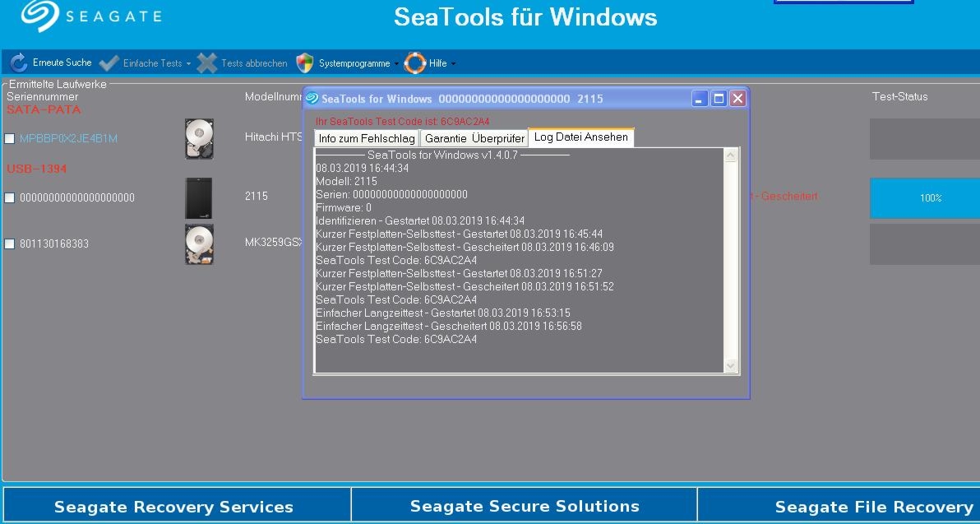The width and height of the screenshot is (980, 524).
Task: Click the Systemprogramme shield icon
Action: tap(305, 63)
